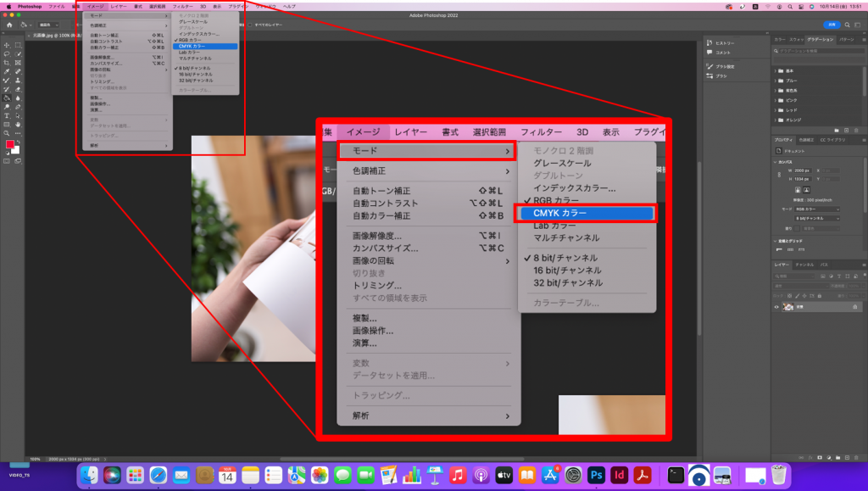Switch to the パターン tab
The width and height of the screenshot is (868, 491).
coord(847,40)
